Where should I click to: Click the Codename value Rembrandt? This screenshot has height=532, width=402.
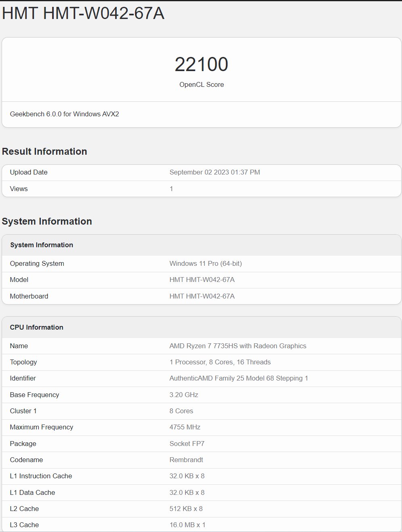pos(186,460)
